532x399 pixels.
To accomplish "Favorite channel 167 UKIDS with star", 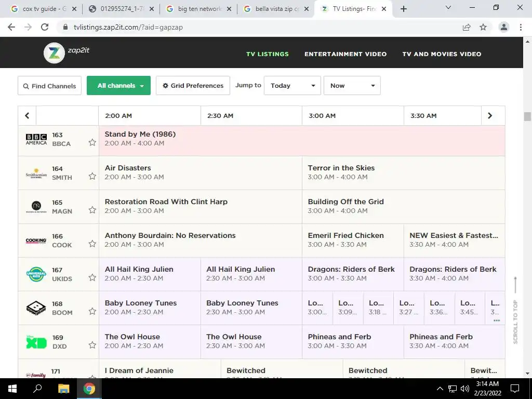I will coord(92,277).
